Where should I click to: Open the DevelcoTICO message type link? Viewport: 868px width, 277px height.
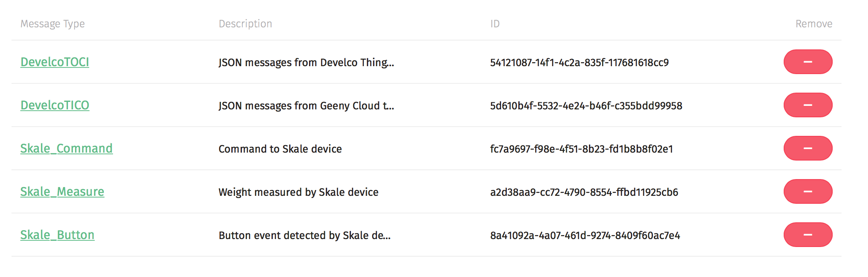click(55, 105)
